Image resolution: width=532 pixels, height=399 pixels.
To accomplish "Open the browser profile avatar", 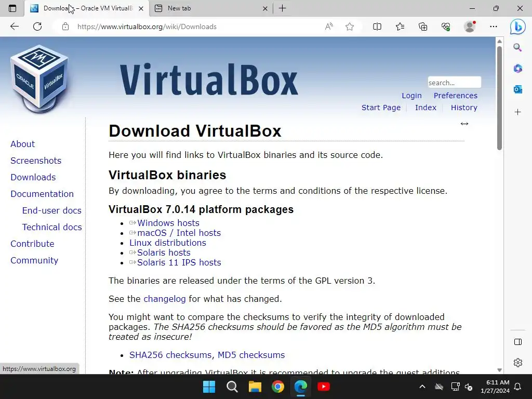I will click(x=469, y=26).
